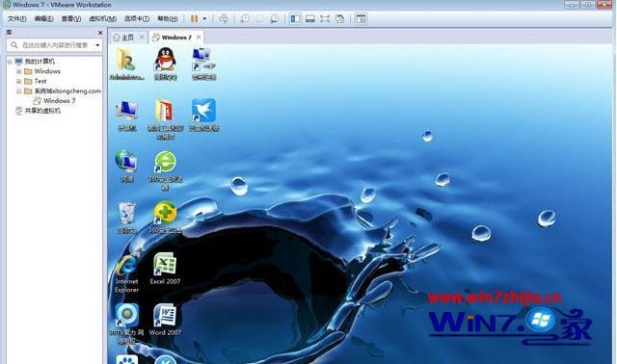The image size is (617, 364).
Task: Open the library search dropdown arrow
Action: click(97, 45)
